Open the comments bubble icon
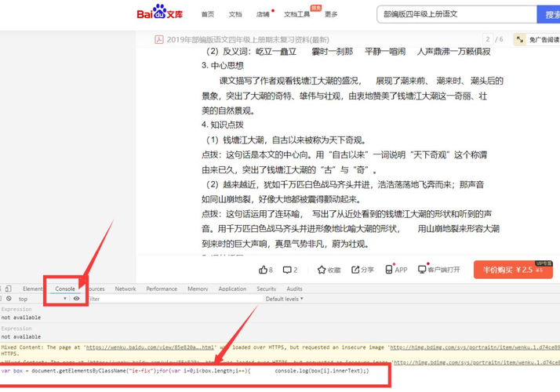This screenshot has width=560, height=392. pyautogui.click(x=287, y=270)
